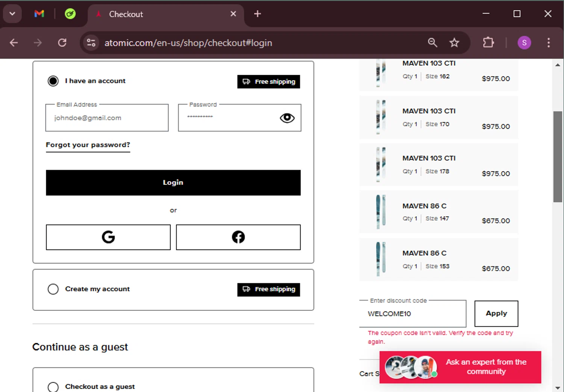Select 'Checkout as a guest' radio button
Screen dimensions: 564x392
coord(53,387)
